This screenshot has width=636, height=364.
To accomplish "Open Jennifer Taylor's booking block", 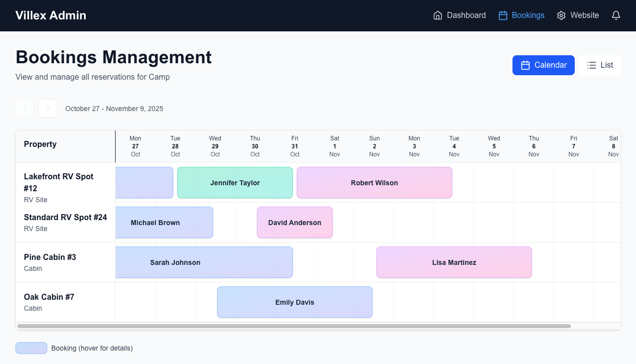I will click(x=235, y=183).
